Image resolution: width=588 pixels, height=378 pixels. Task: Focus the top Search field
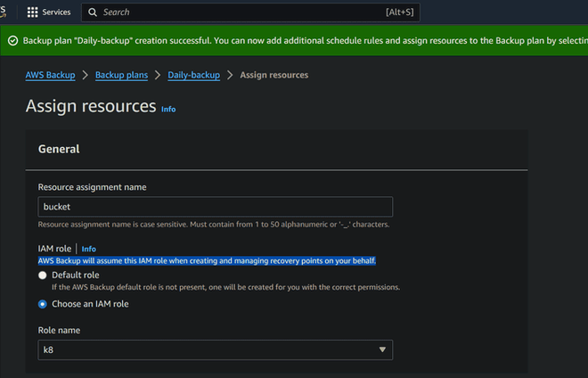pyautogui.click(x=250, y=12)
